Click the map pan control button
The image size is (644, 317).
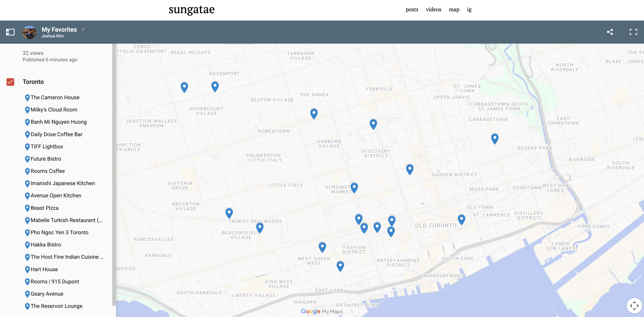tap(634, 305)
